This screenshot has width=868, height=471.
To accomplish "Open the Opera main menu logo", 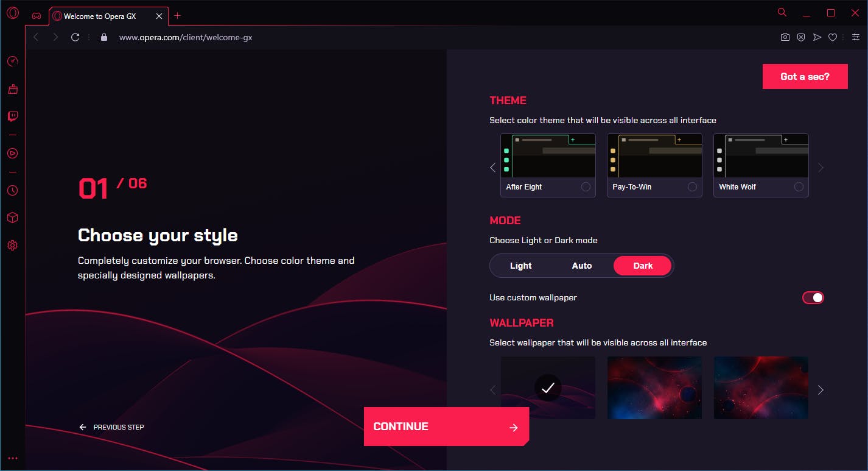I will click(x=12, y=13).
